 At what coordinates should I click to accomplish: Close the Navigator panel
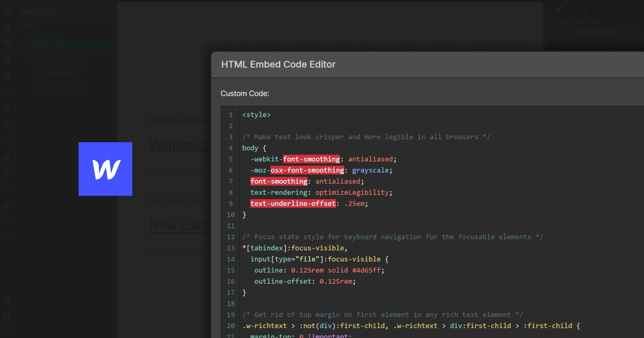tap(107, 11)
